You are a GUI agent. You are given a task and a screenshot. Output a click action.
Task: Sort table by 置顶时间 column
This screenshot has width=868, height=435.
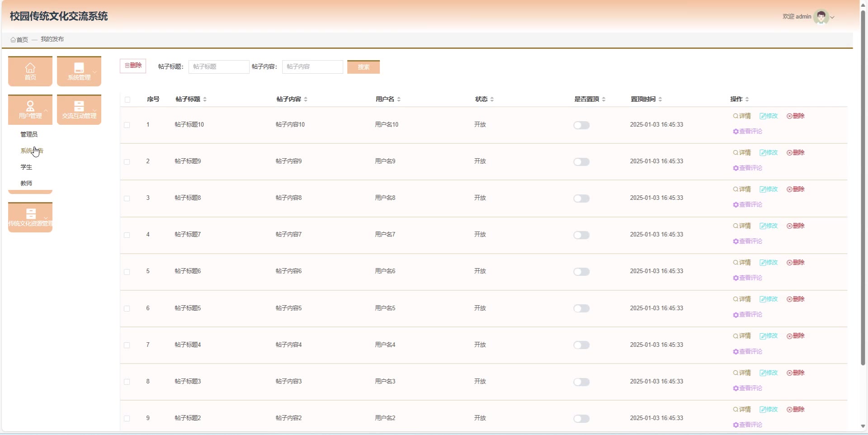click(660, 99)
